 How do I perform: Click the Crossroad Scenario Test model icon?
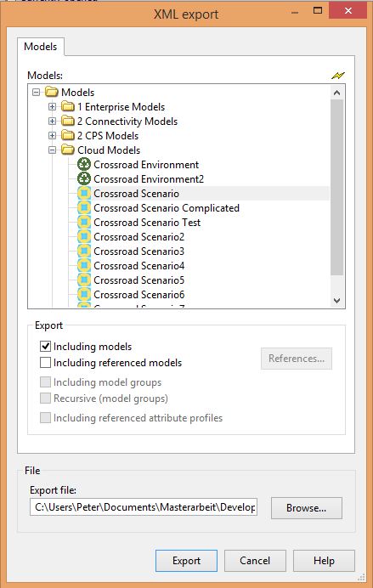[x=84, y=223]
